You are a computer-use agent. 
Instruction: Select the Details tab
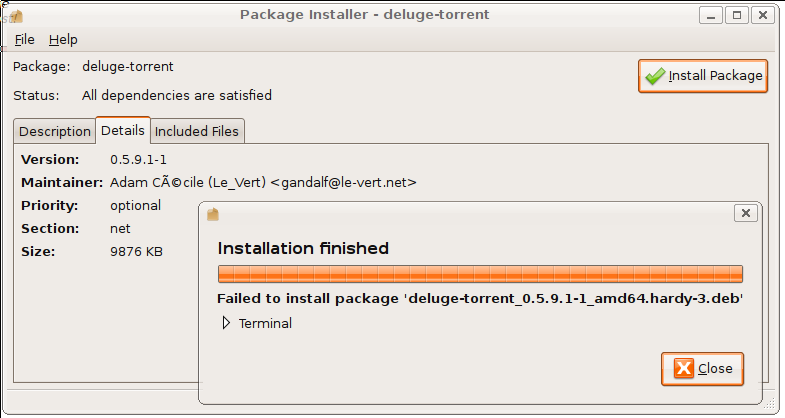(123, 130)
